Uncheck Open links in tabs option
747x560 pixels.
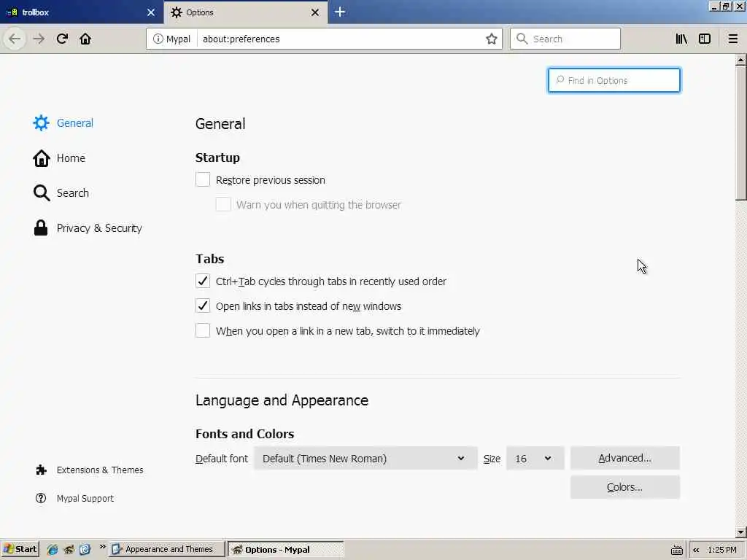tap(203, 306)
